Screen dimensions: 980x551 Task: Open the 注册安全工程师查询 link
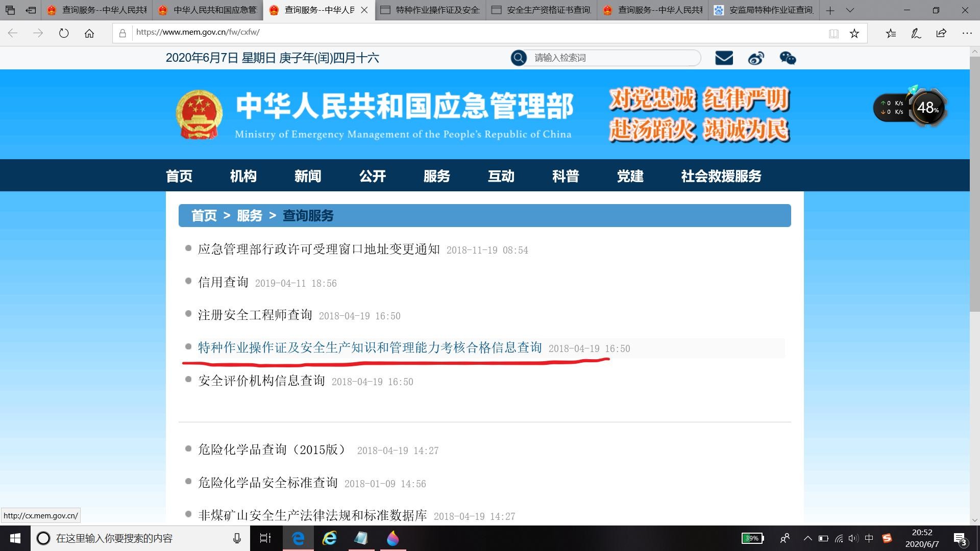pos(255,315)
